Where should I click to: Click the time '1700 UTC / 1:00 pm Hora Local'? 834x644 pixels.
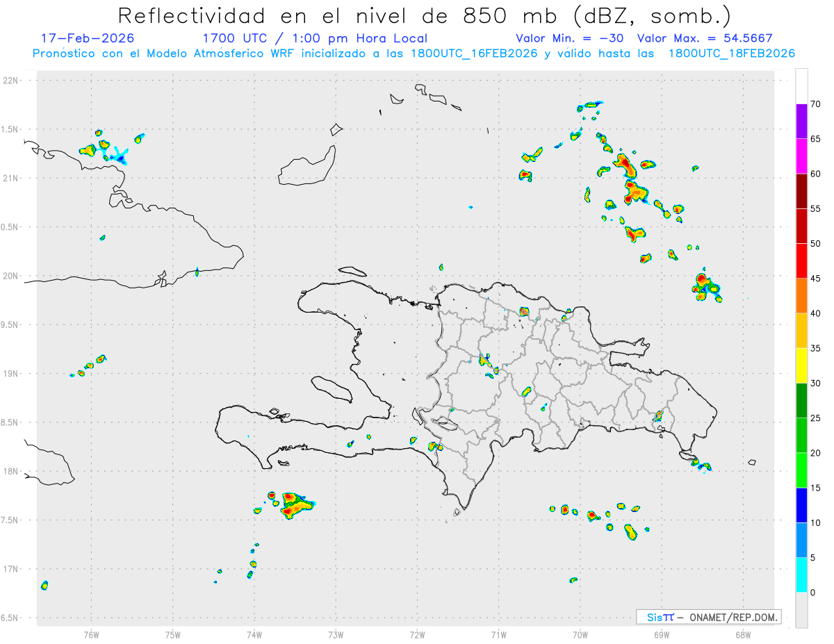(315, 38)
